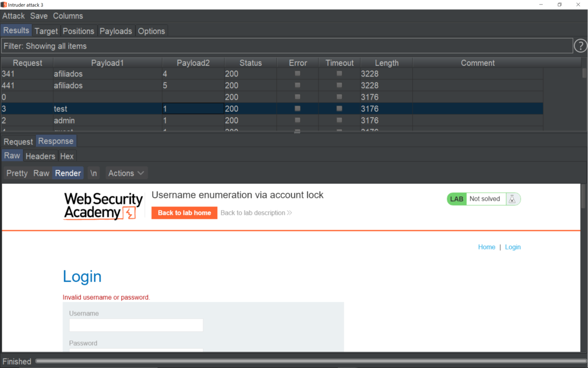
Task: Click the Web Security Academy logo
Action: 103,206
